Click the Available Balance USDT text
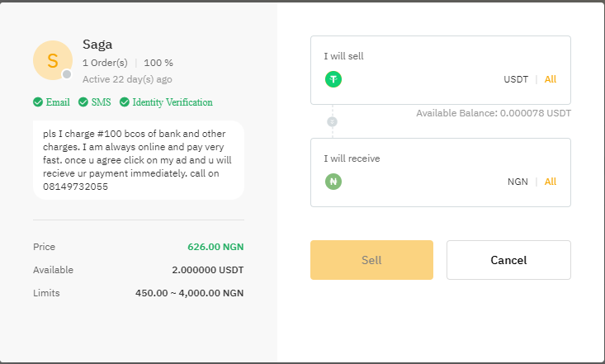The image size is (605, 364). pyautogui.click(x=493, y=113)
